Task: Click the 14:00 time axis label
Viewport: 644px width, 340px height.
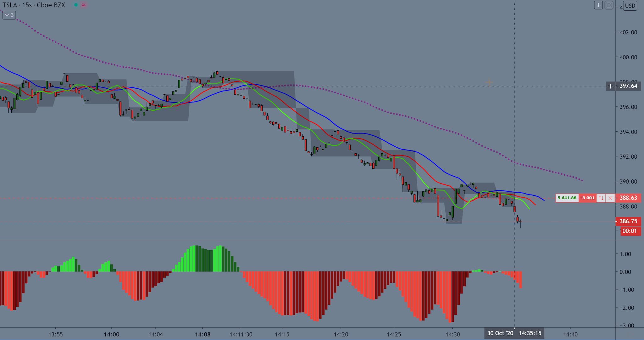Action: coord(111,334)
